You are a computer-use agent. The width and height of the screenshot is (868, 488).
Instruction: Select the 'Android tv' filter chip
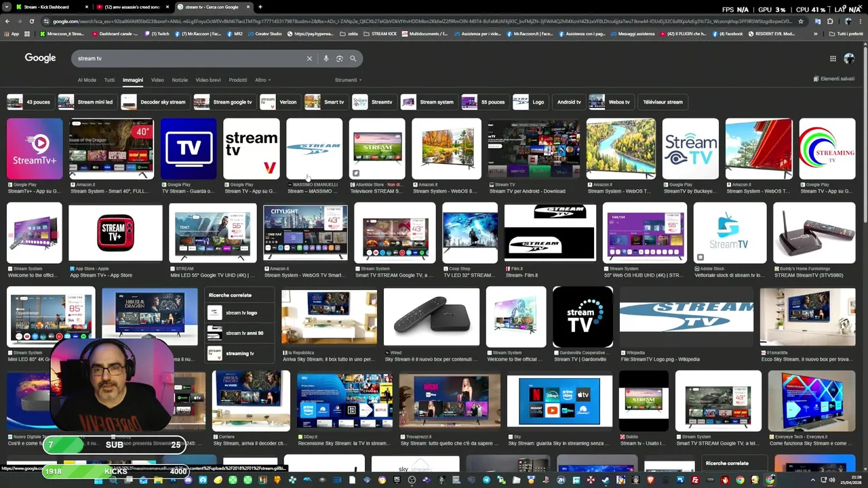tap(568, 102)
